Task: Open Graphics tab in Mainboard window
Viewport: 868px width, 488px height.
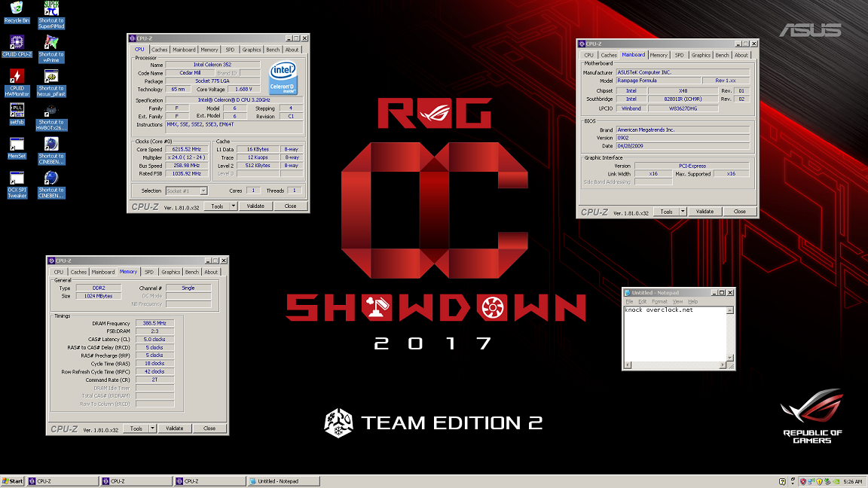Action: pos(701,55)
